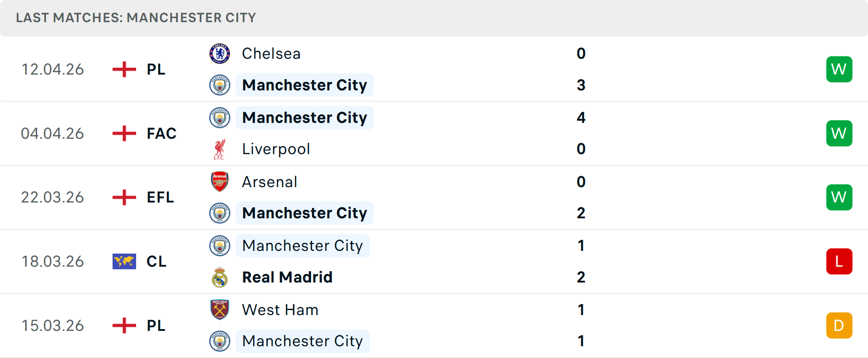
Task: Click the Liverpool club crest
Action: click(220, 149)
